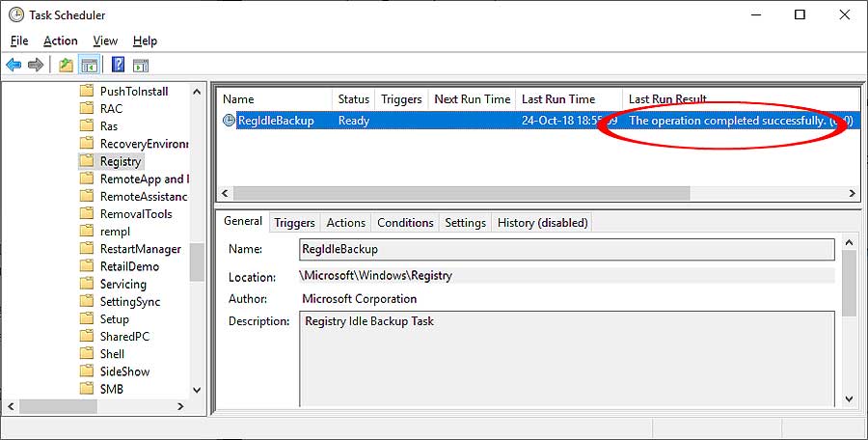The width and height of the screenshot is (868, 440).
Task: Switch to the Triggers tab
Action: (294, 223)
